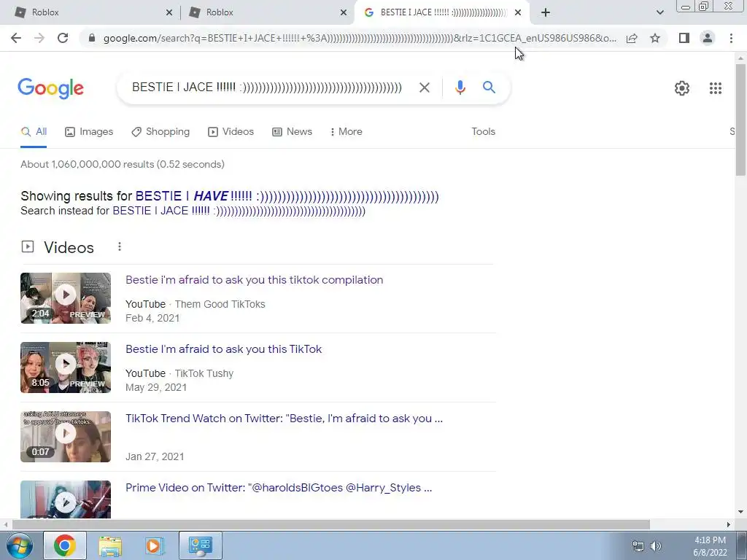Switch to News results
Screen dimensions: 747x560
(292, 131)
